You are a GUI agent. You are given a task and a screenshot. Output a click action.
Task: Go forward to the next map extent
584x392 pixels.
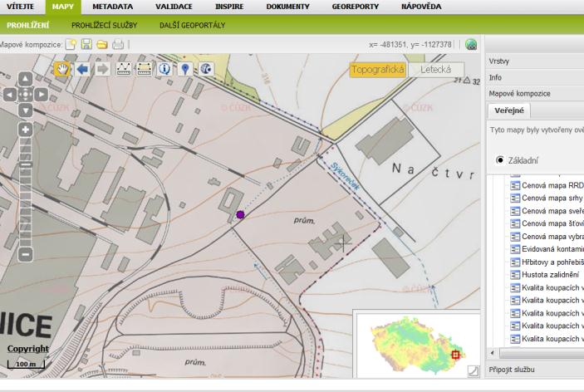[103, 69]
